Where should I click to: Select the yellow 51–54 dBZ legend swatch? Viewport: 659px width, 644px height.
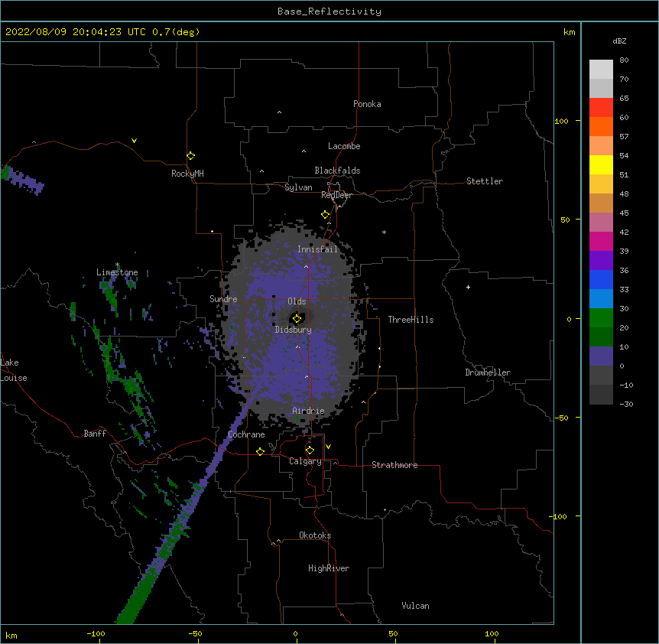click(x=601, y=164)
